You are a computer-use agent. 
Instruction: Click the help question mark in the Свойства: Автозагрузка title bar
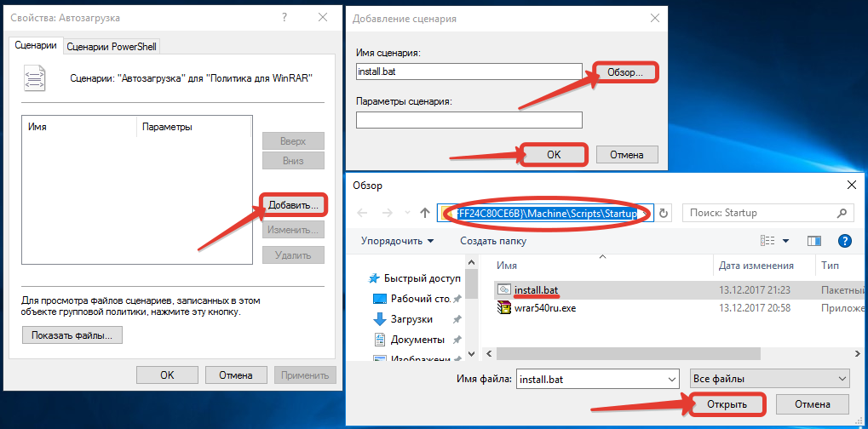[x=285, y=18]
